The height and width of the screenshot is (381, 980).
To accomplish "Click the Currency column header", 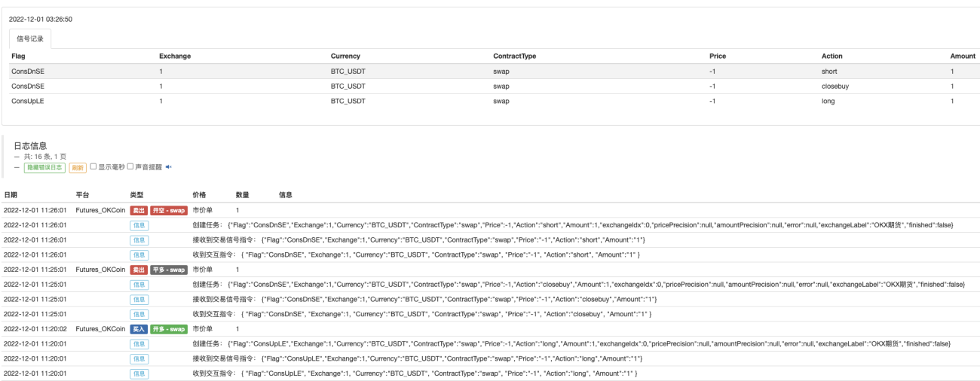I will 345,56.
